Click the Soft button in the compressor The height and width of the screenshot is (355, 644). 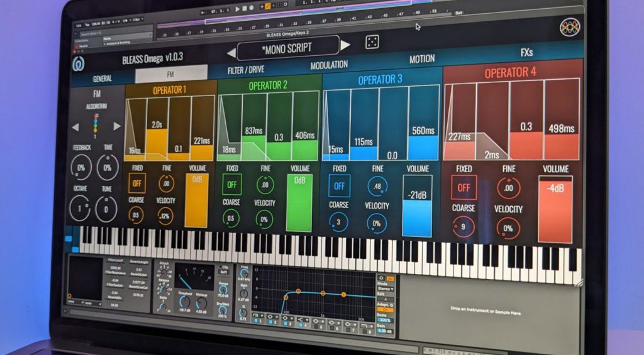225,271
